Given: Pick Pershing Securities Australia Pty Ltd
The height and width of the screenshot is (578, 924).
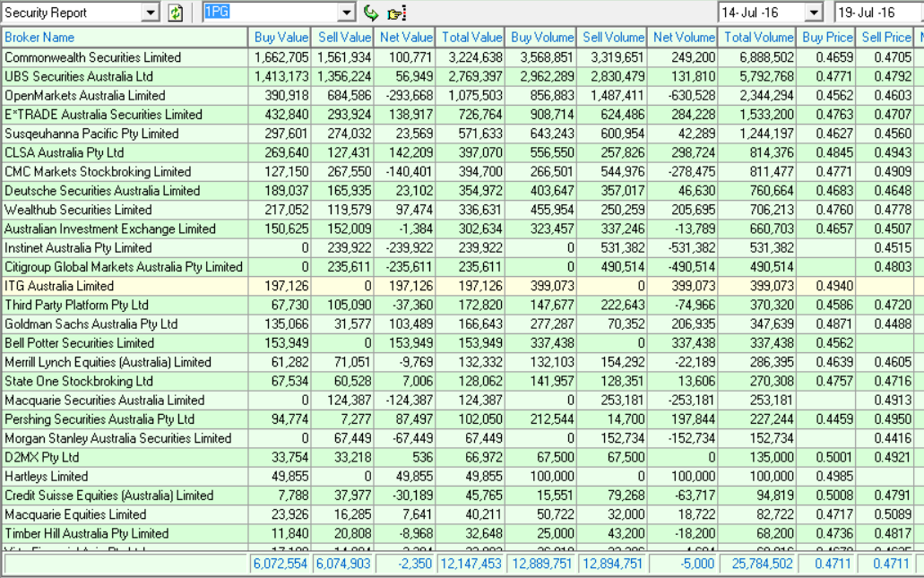Looking at the screenshot, I should [x=99, y=419].
